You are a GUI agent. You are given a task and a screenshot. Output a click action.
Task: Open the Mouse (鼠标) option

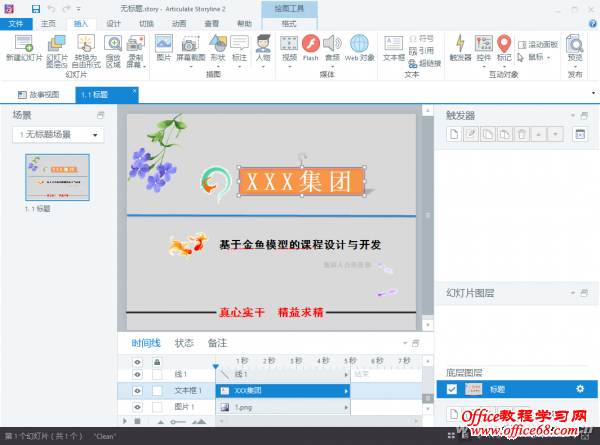(x=533, y=57)
